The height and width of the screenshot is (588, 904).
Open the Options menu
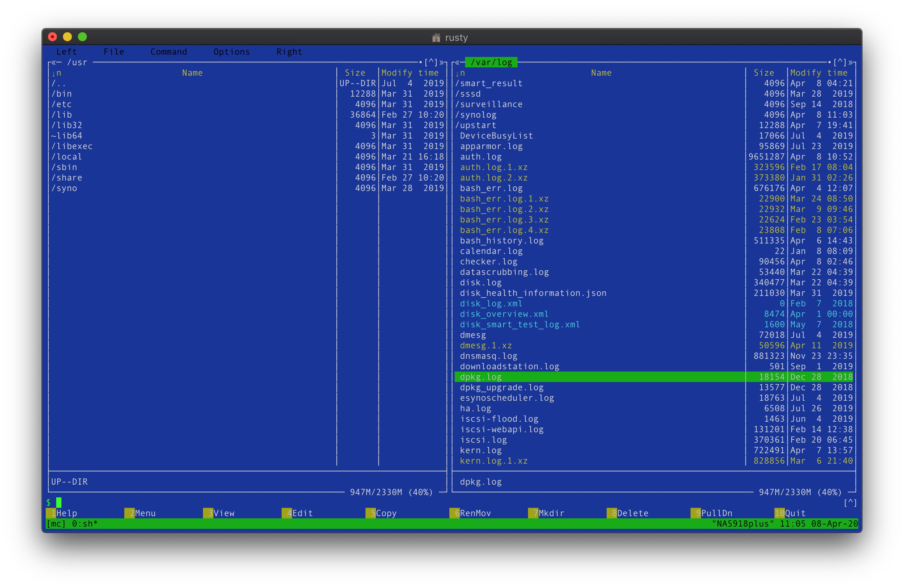click(232, 52)
